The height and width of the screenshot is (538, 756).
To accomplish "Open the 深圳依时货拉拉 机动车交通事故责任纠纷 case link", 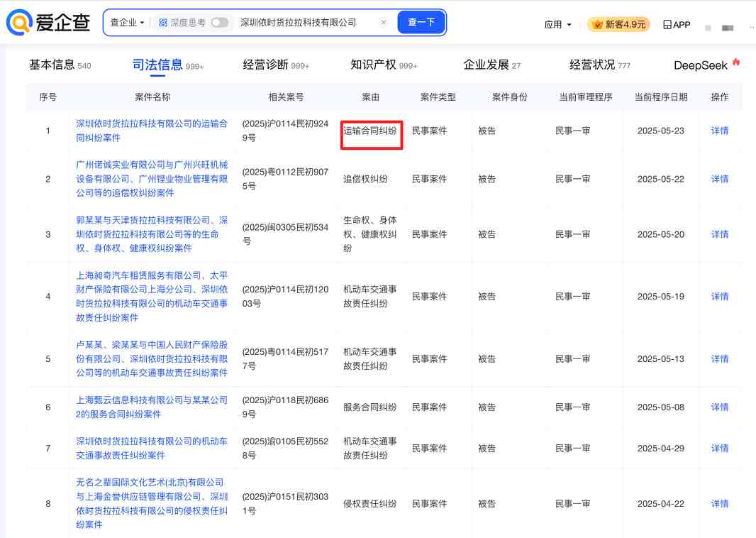I will [x=152, y=449].
